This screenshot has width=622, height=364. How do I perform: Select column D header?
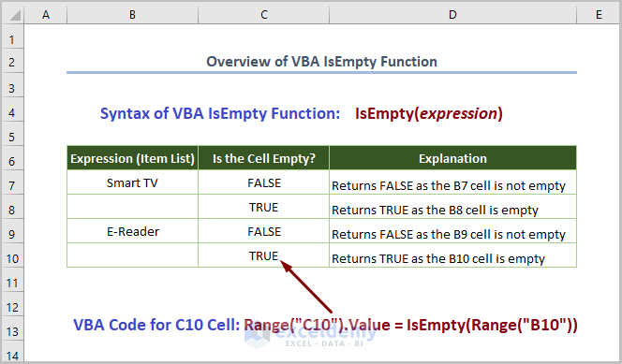(452, 15)
